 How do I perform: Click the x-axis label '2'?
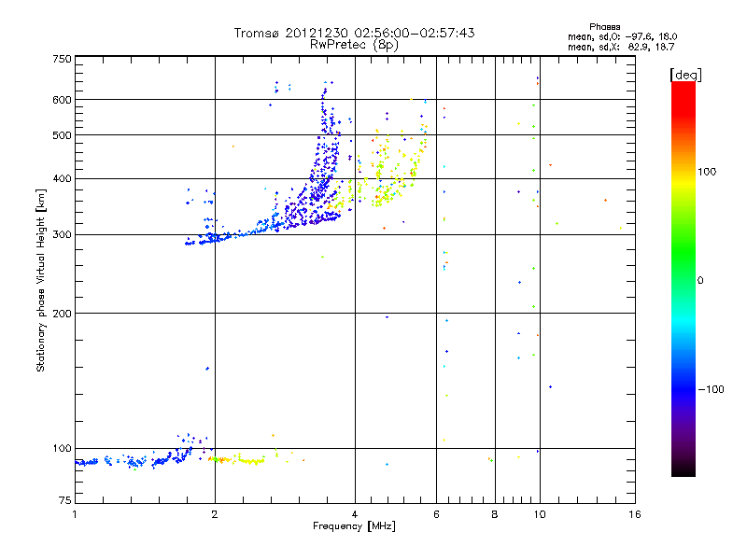(x=215, y=514)
